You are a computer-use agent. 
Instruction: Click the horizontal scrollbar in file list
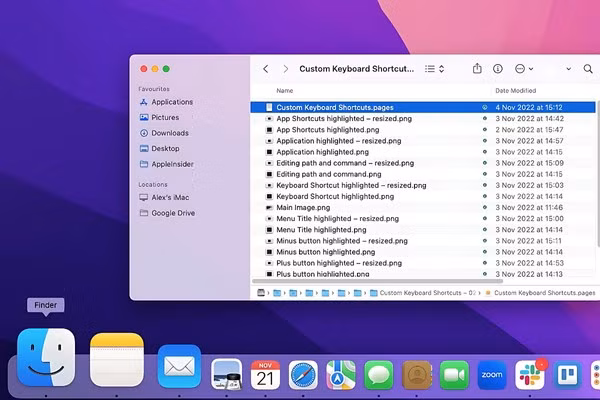pyautogui.click(x=377, y=281)
